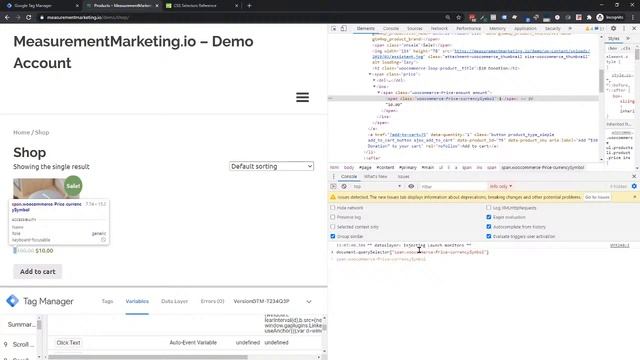This screenshot has width=640, height=360.
Task: Click the zoom magnifier icon in address bar
Action: pyautogui.click(x=448, y=18)
